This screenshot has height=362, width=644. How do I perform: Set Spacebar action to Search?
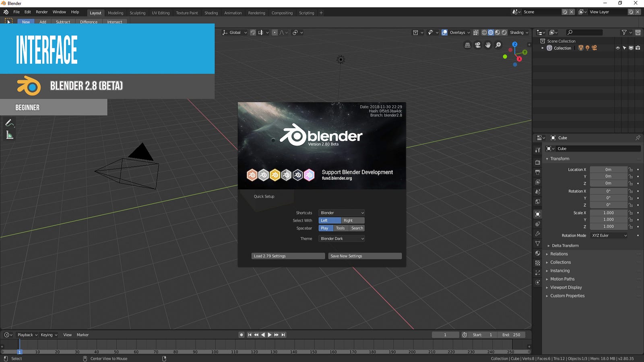[357, 228]
